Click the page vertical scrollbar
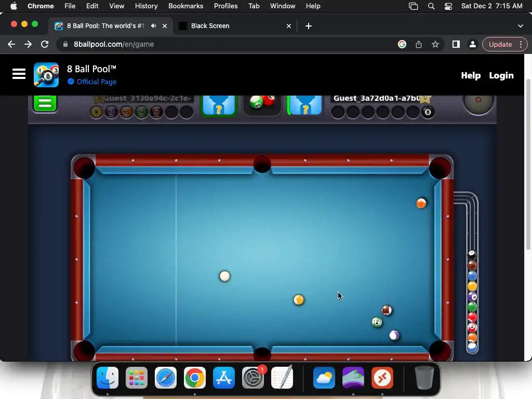 coord(528,164)
